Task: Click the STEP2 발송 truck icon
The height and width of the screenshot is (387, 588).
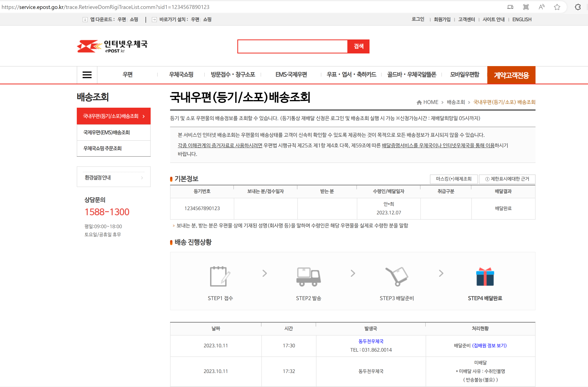Action: 308,277
